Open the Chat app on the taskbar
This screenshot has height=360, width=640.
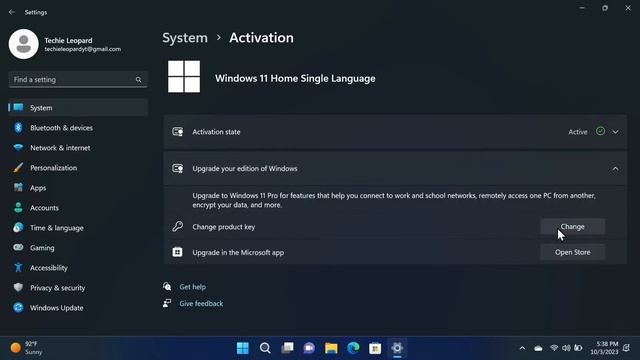(x=309, y=348)
